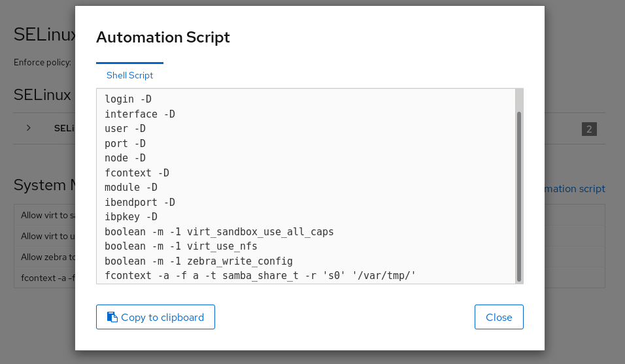Click the script scrollbar thumb
This screenshot has width=625, height=364.
[x=518, y=197]
